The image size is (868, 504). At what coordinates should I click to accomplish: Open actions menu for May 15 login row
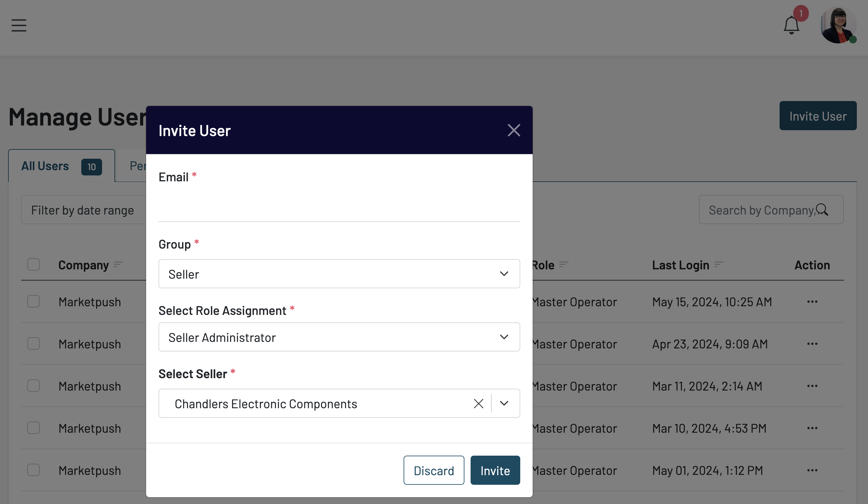pos(812,302)
